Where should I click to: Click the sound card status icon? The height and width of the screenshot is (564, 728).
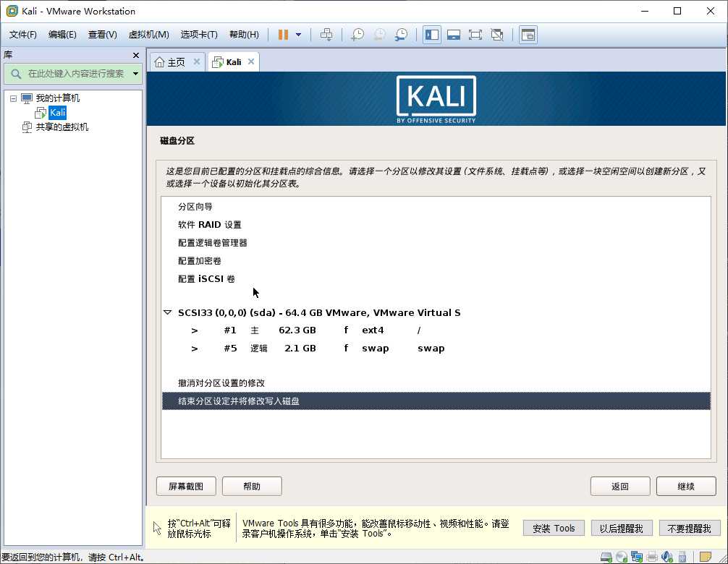667,557
